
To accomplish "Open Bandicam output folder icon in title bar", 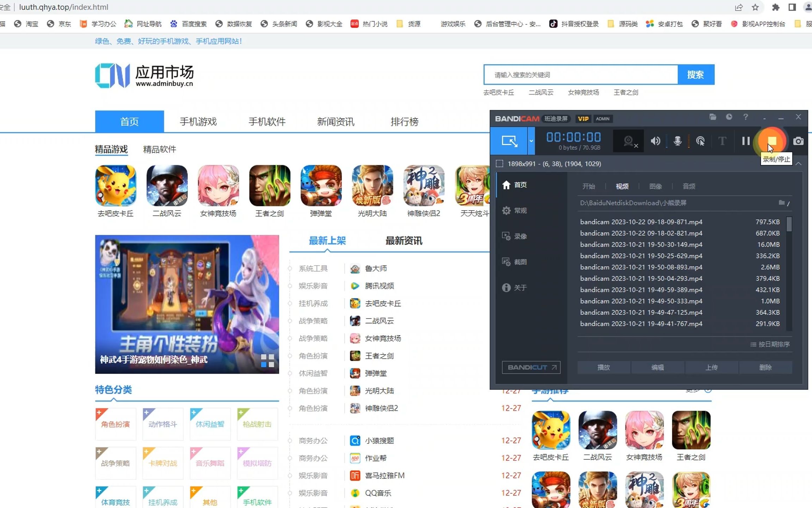I will pyautogui.click(x=713, y=117).
